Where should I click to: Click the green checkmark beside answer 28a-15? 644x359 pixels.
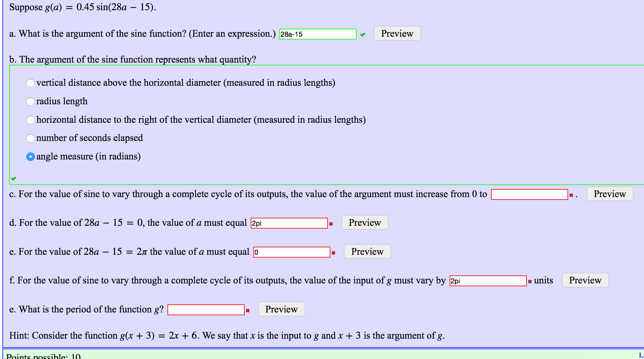363,35
